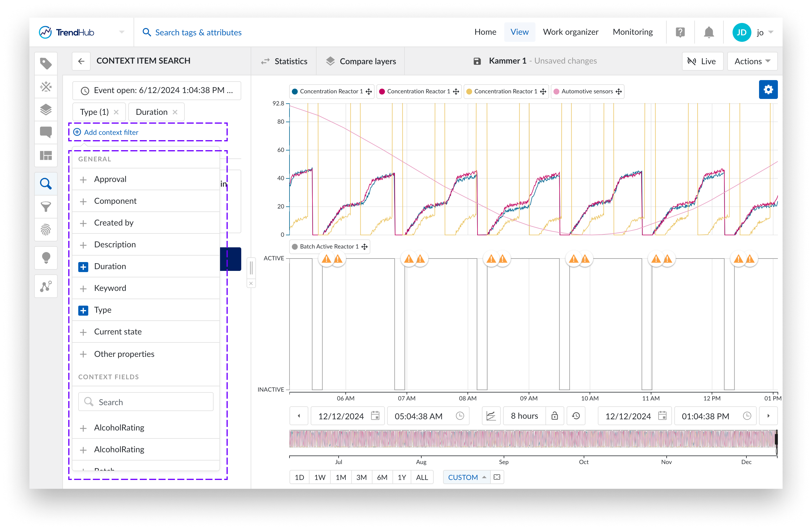This screenshot has width=812, height=530.
Task: Open the Actions dropdown
Action: point(752,62)
